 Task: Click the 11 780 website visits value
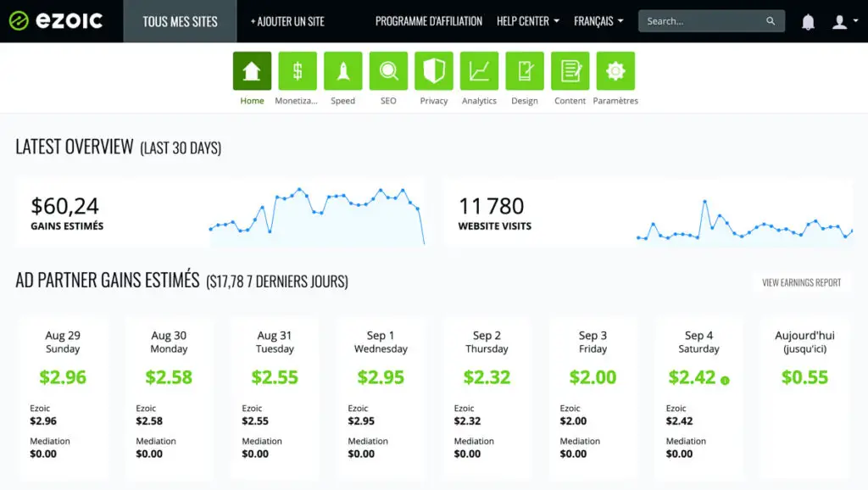point(491,207)
